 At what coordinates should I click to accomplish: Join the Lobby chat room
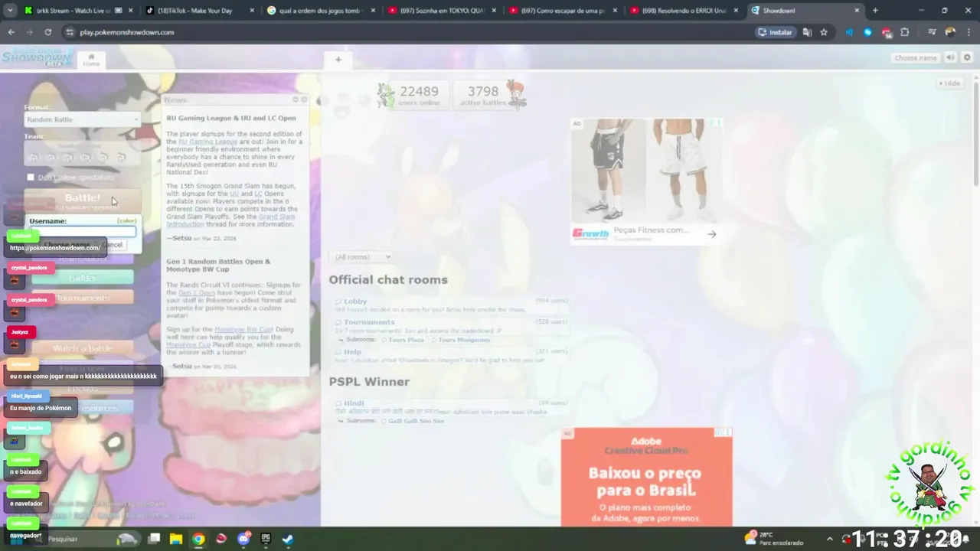pos(452,305)
